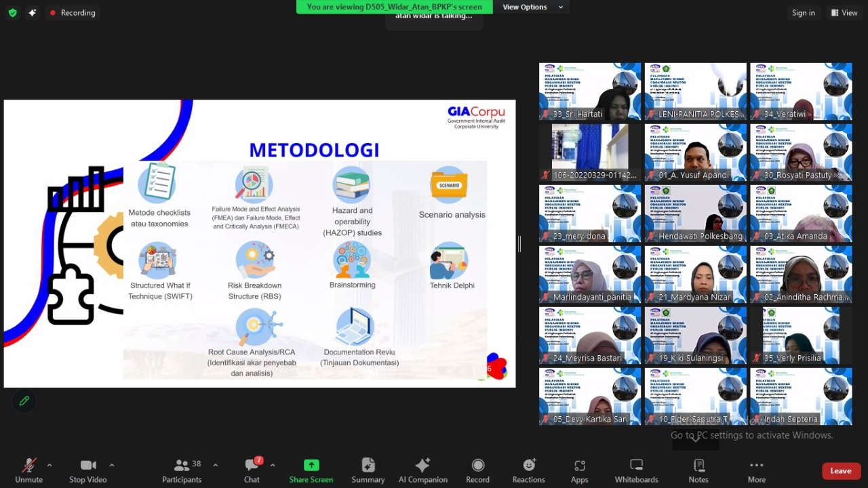
Task: Unmute the microphone
Action: pos(28,470)
